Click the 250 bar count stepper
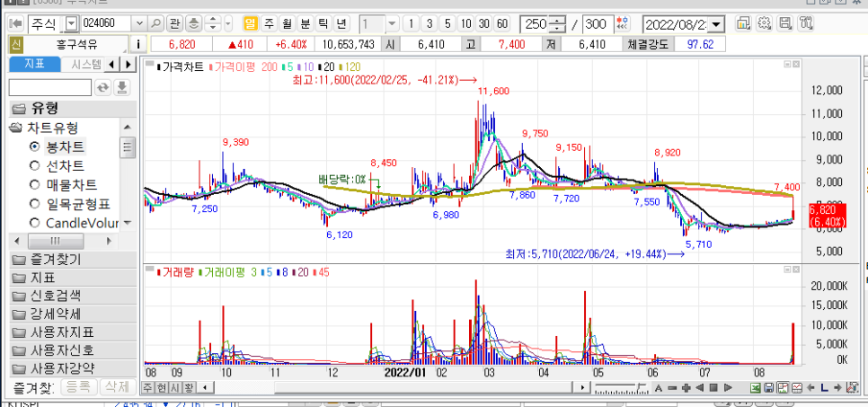This screenshot has height=407, width=868. 558,24
